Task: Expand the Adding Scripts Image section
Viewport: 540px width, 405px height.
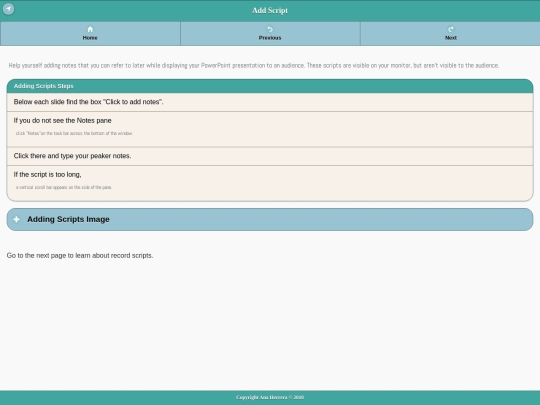Action: 270,219
